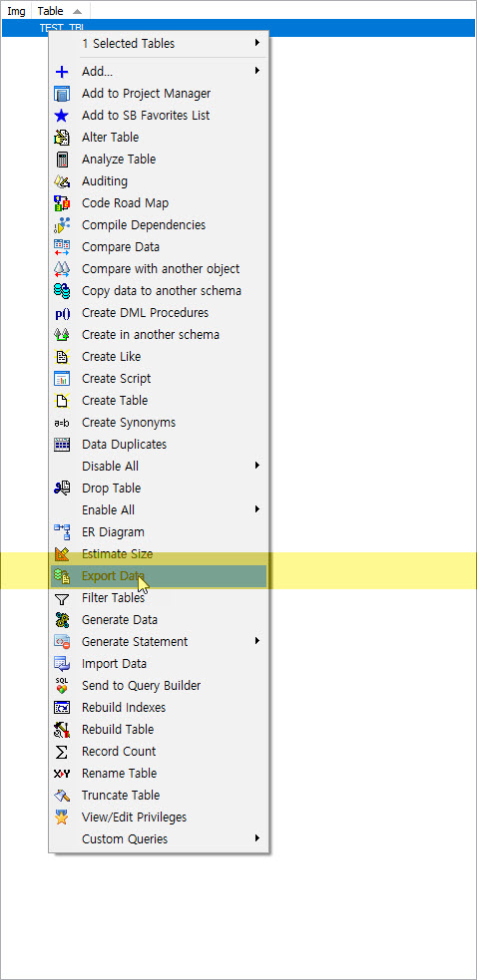Click the Rebuild Indexes icon
Image resolution: width=477 pixels, height=980 pixels.
[61, 708]
